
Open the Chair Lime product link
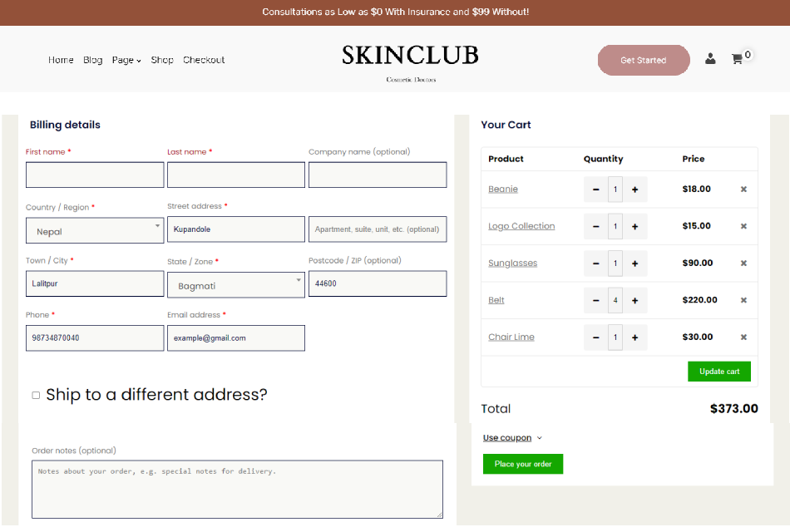point(511,337)
